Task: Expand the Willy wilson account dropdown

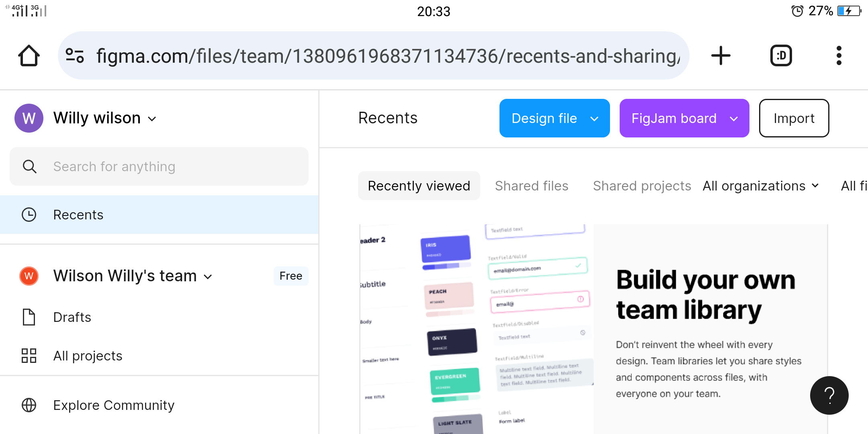Action: click(x=152, y=119)
